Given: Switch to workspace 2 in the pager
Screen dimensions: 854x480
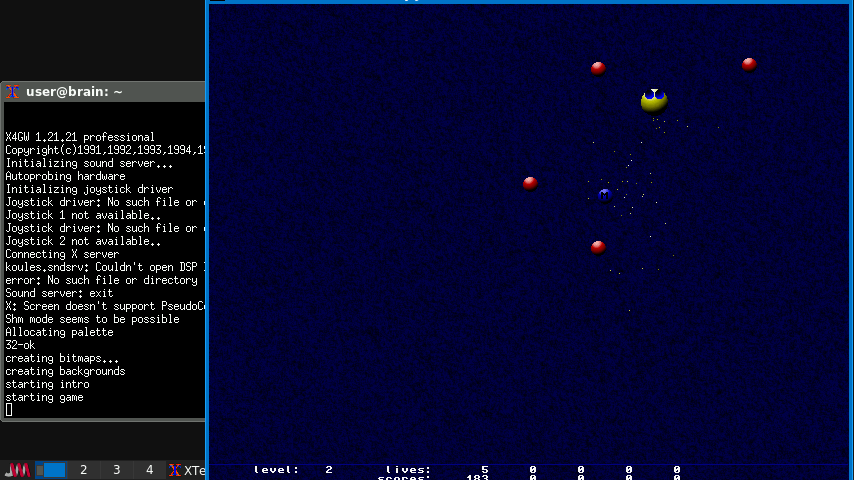Looking at the screenshot, I should 83,470.
